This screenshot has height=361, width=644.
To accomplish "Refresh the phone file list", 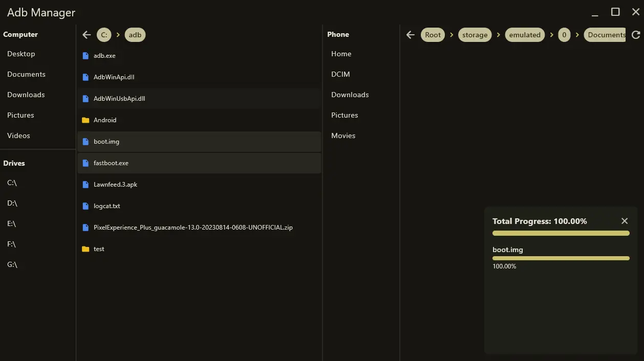I will point(636,35).
